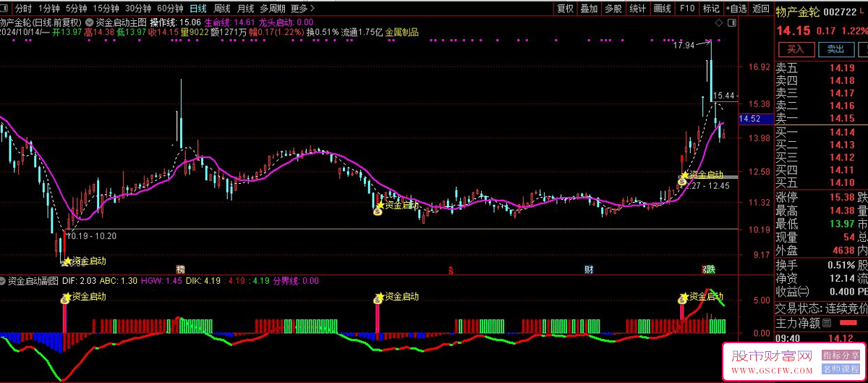Open F10 company information
Viewport: 868px width, 383px height.
coord(686,9)
